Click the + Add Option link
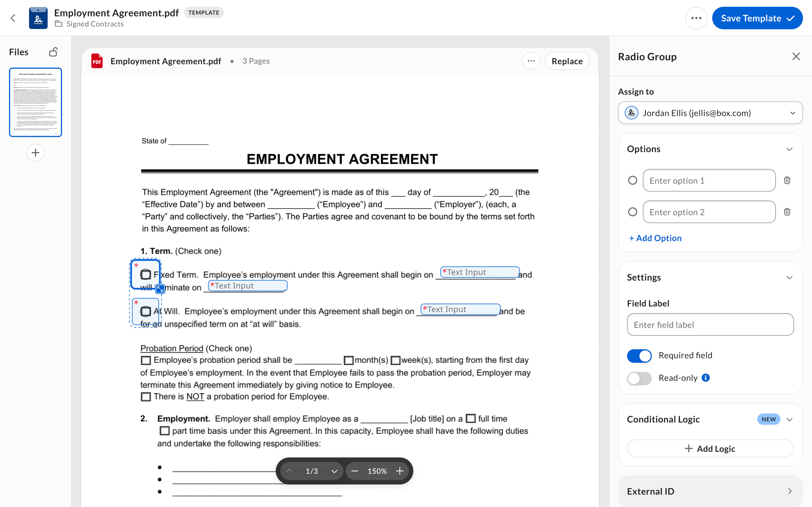Image resolution: width=812 pixels, height=507 pixels. 655,238
